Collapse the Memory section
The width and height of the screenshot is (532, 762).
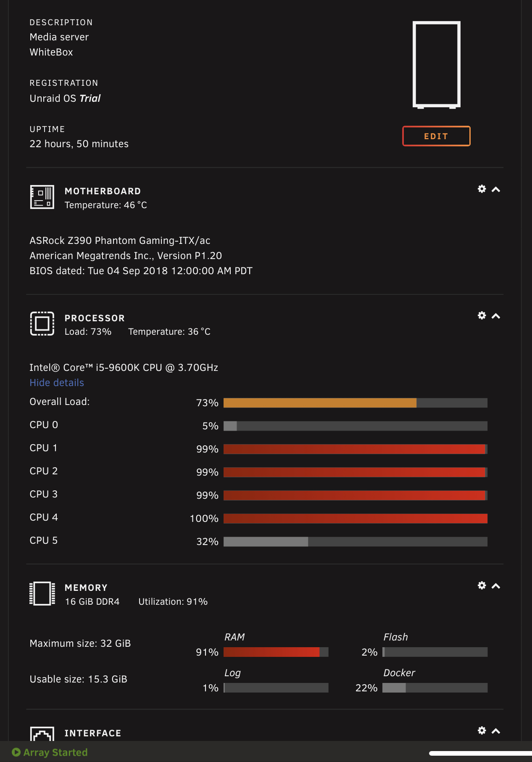pos(496,586)
